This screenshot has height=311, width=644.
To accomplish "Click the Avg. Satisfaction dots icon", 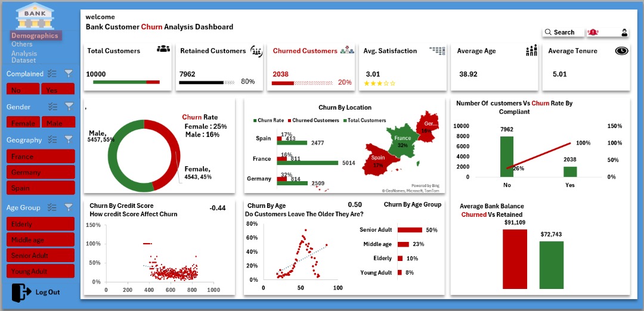I will [438, 51].
